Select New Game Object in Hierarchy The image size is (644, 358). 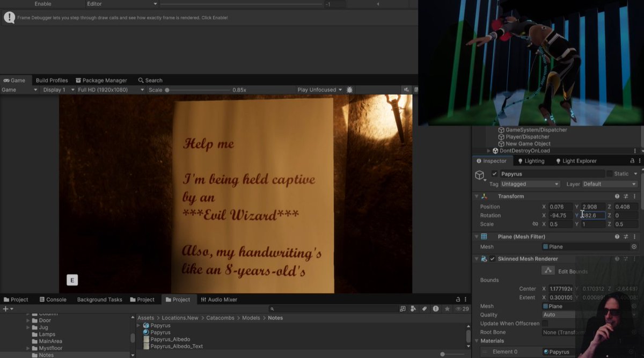click(x=524, y=144)
